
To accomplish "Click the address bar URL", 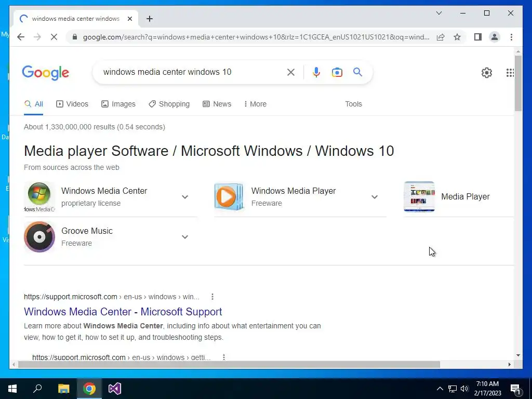I will [x=256, y=37].
